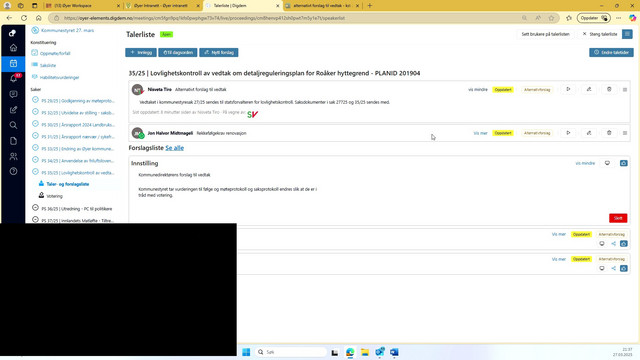Open File Explorer from the Windows taskbar
This screenshot has height=360, width=640.
tap(364, 352)
